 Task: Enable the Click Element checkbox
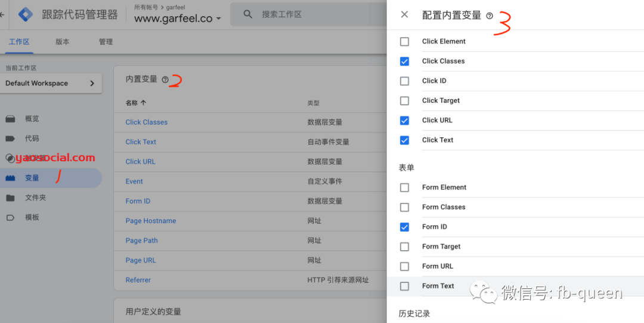[x=404, y=42]
